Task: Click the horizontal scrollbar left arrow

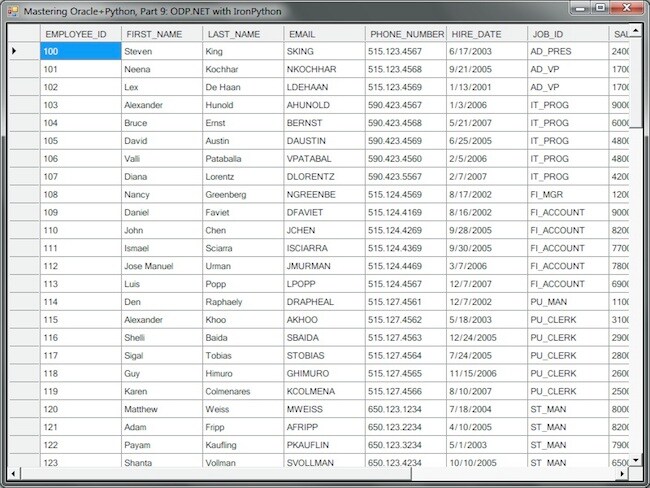Action: (14, 473)
